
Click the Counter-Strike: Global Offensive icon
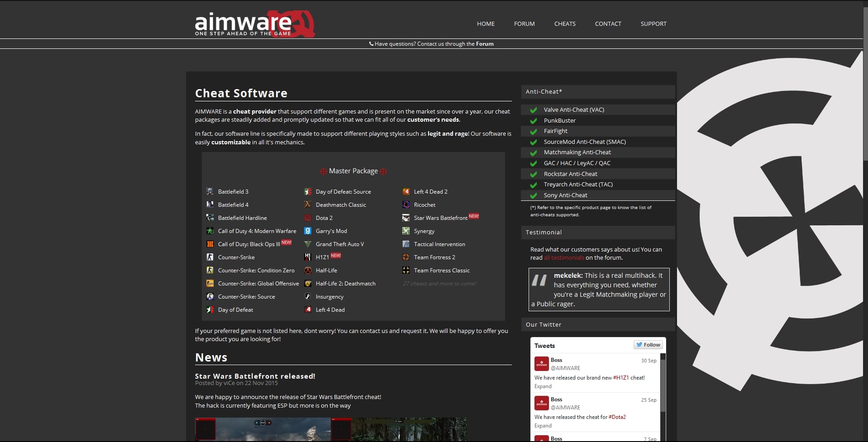tap(210, 283)
